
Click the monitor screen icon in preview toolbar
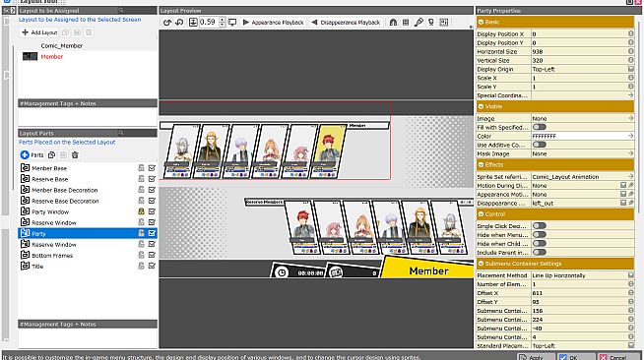tap(232, 23)
